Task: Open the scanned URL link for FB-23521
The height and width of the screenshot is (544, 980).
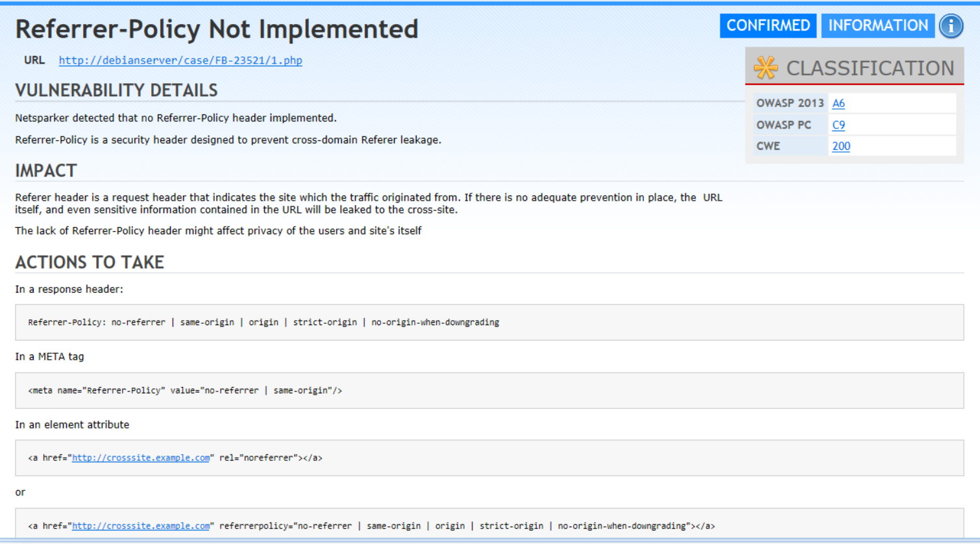Action: (x=180, y=60)
